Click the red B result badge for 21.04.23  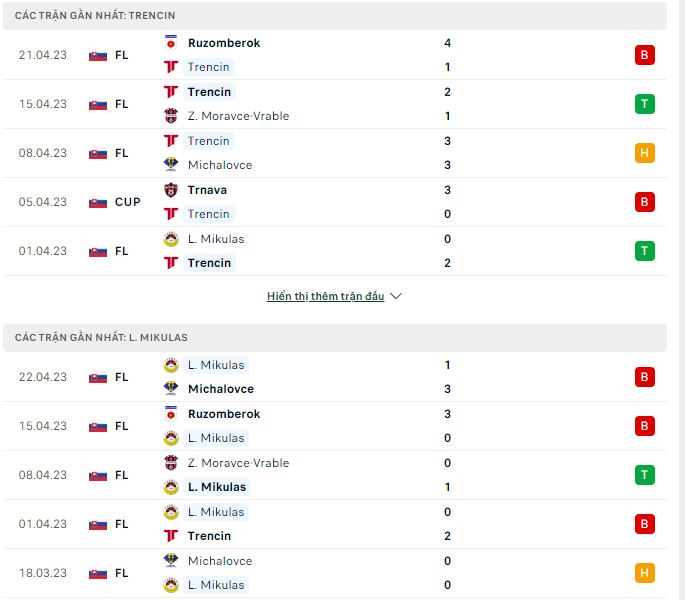[644, 55]
